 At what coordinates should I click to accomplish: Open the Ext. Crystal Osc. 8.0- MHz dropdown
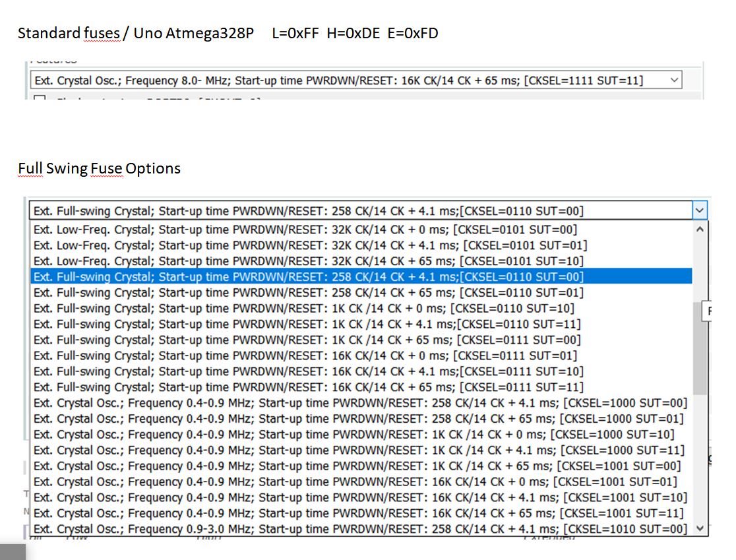click(355, 80)
